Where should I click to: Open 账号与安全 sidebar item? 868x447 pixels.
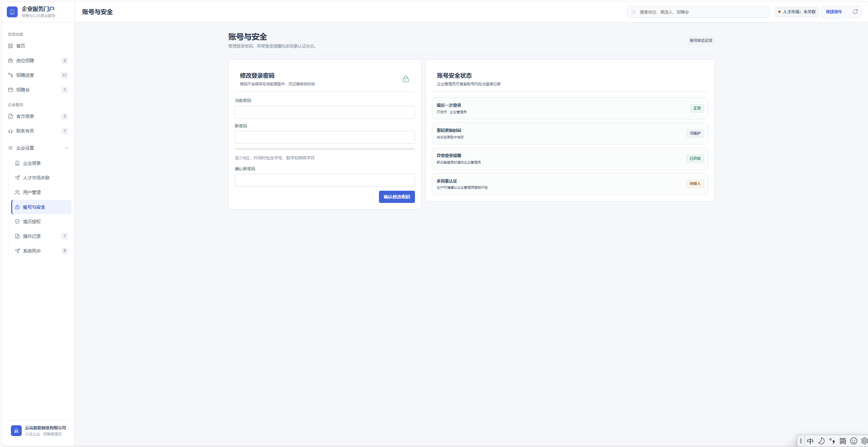click(41, 207)
